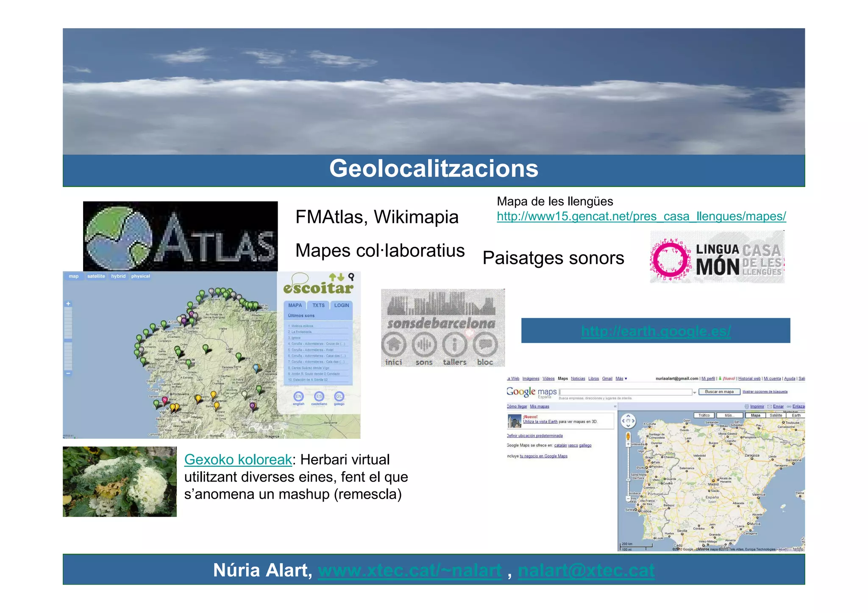Collapse Google Maps left panel chevron
The image size is (868, 613).
(x=615, y=406)
